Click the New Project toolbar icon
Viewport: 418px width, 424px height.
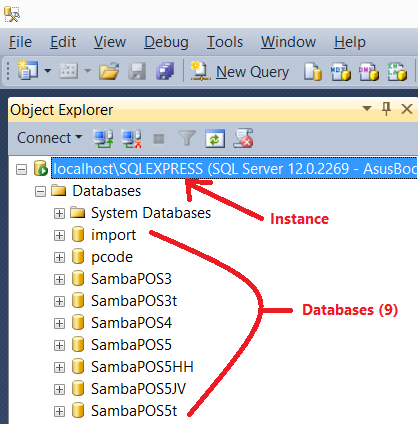28,70
